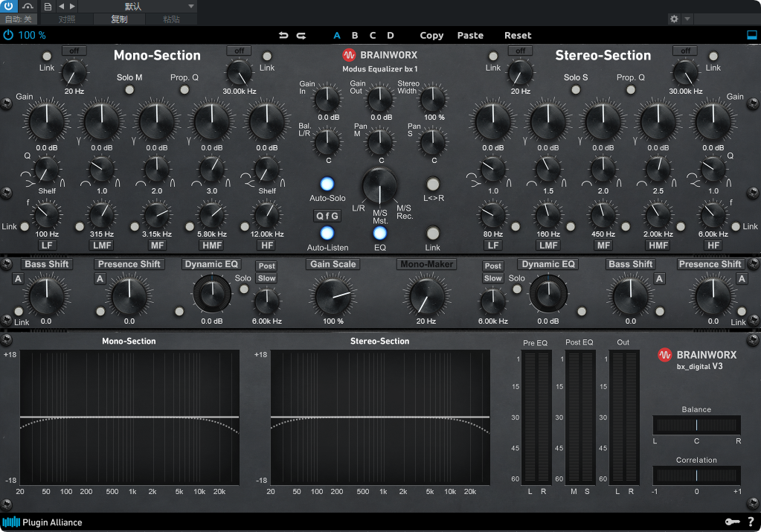Image resolution: width=761 pixels, height=532 pixels.
Task: Toggle Prop. Q in Stereo-Section
Action: click(630, 90)
